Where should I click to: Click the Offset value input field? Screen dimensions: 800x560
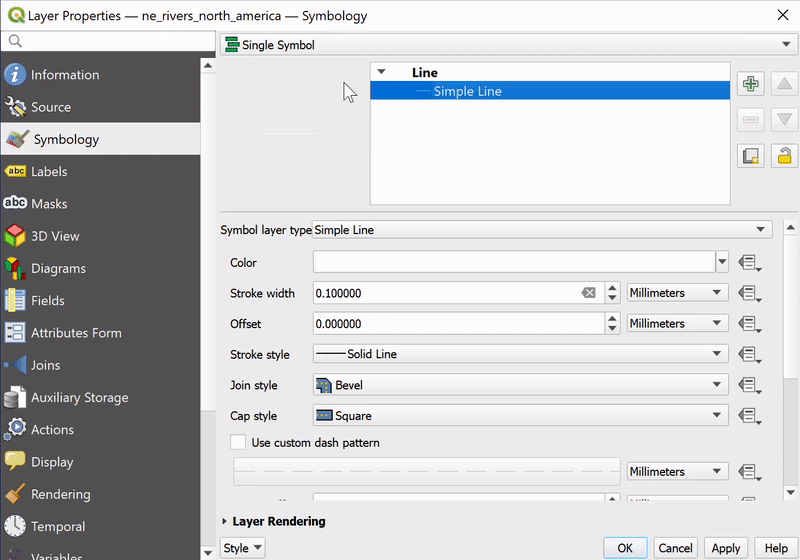pos(458,324)
